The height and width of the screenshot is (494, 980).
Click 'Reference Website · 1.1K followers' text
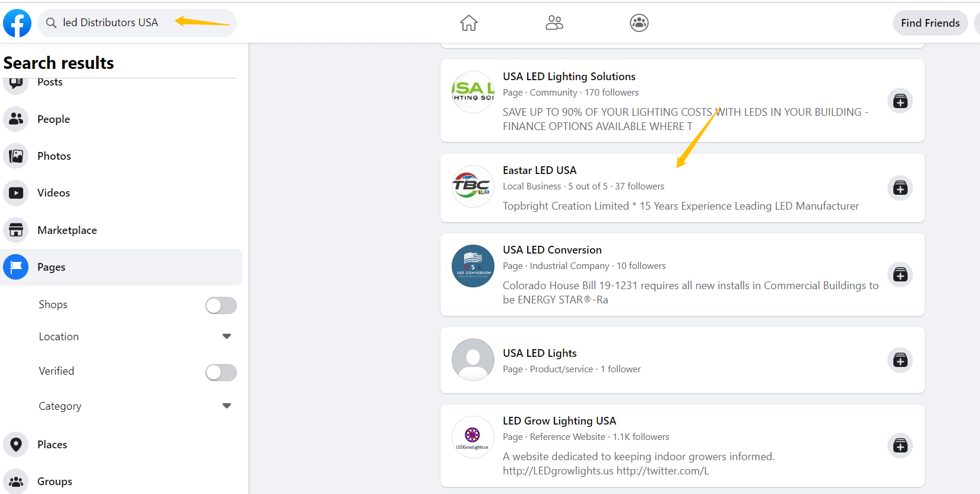tap(600, 437)
